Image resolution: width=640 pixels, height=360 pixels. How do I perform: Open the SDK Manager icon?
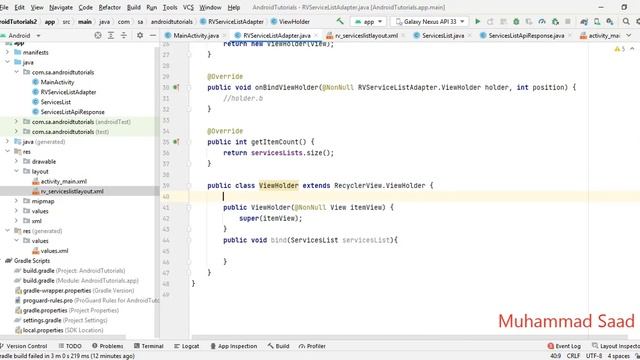tap(610, 21)
